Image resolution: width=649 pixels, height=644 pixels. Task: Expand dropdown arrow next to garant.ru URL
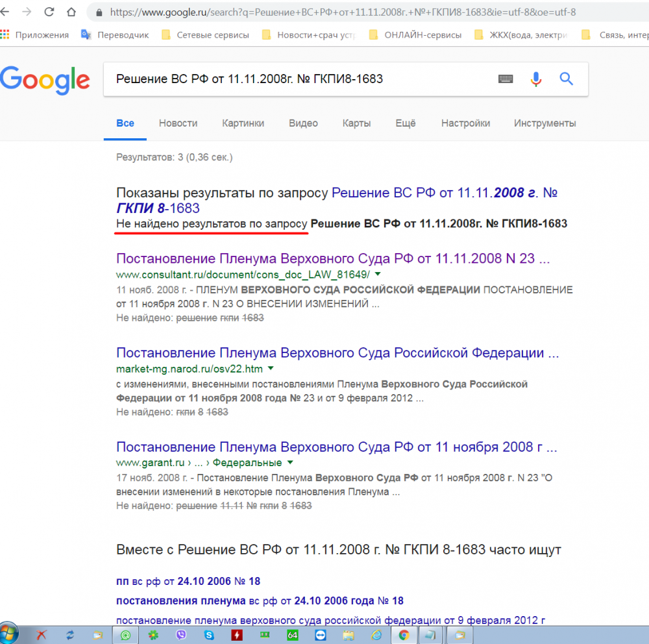pos(289,463)
